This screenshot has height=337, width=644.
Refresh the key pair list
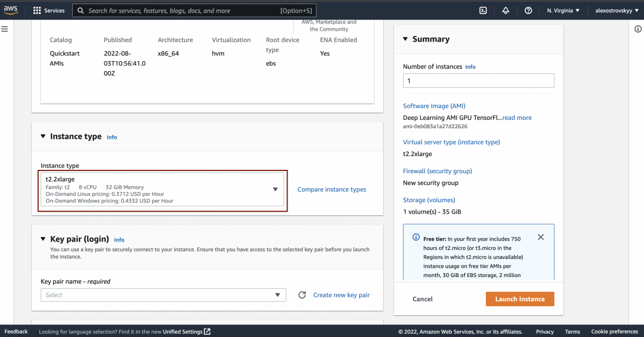coord(302,295)
